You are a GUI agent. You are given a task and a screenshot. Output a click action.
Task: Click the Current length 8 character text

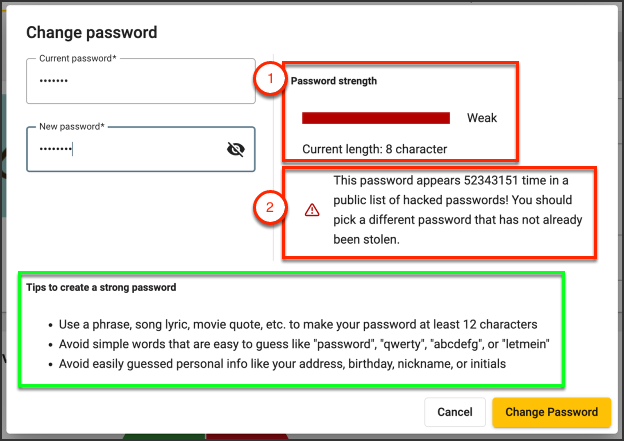coord(374,149)
